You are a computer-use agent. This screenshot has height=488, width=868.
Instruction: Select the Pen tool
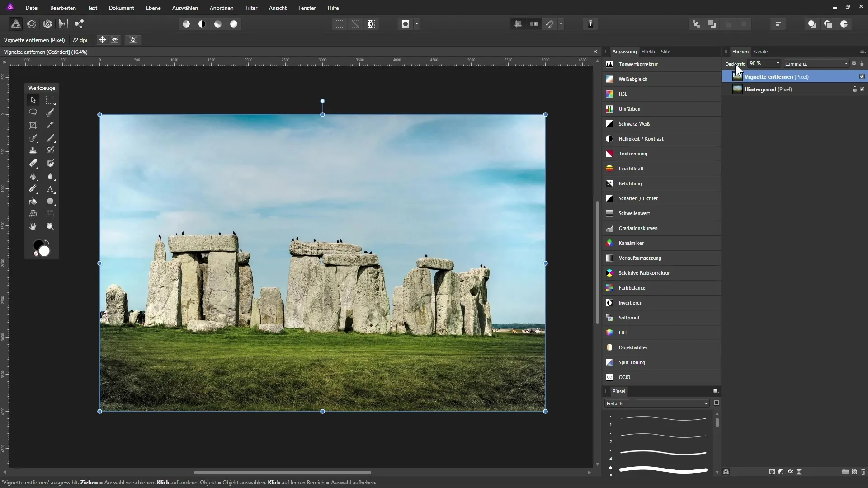coord(33,189)
